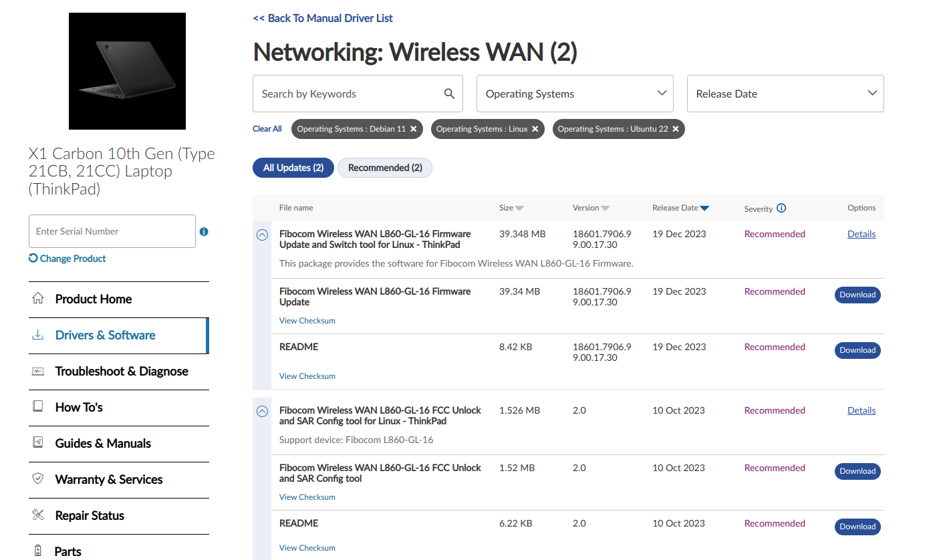Click the 1.526 MB size value
937x560 pixels.
(519, 410)
